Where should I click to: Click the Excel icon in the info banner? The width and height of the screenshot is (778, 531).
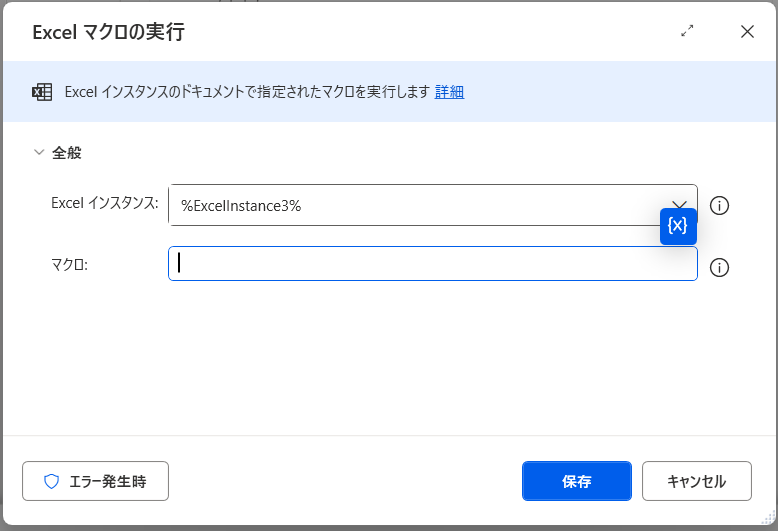coord(42,92)
